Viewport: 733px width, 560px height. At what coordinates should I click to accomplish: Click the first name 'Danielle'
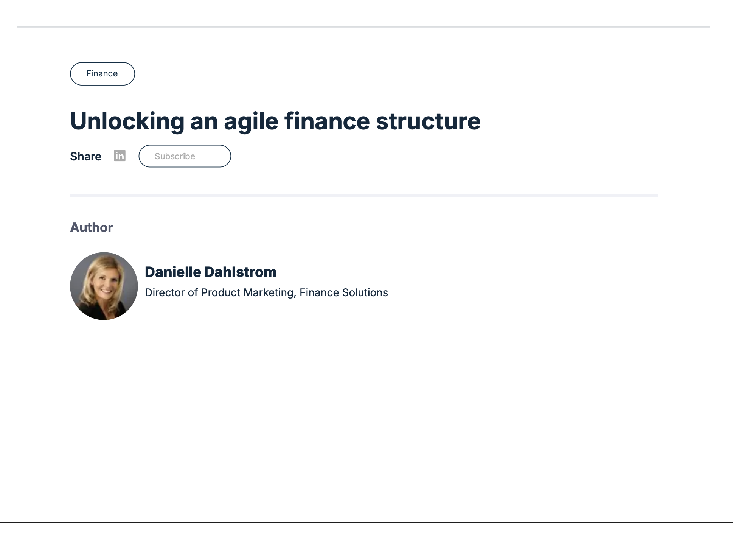173,272
